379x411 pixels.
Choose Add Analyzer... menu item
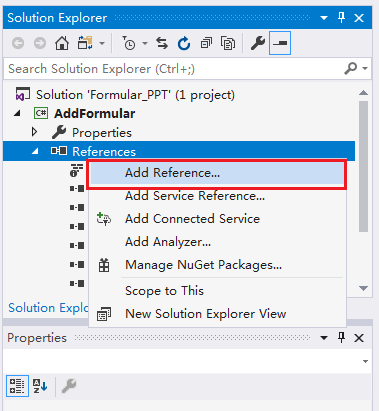coord(217,242)
